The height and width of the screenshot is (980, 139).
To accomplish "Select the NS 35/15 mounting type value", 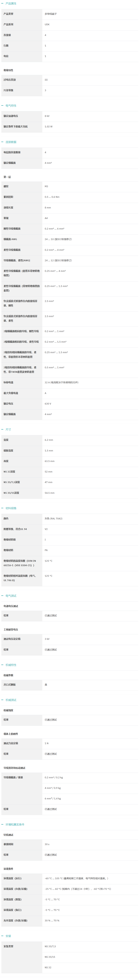I will click(50, 957).
